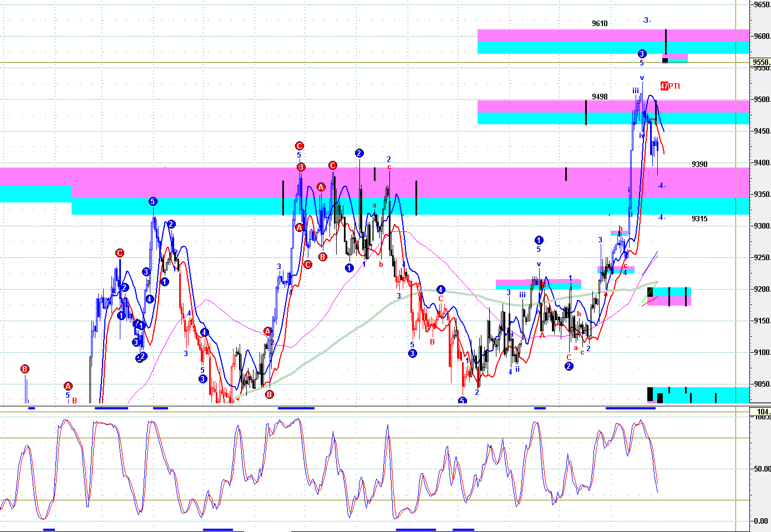Click the red circled B marker on the green average line
Viewport: 771px width, 532px height.
(x=269, y=394)
